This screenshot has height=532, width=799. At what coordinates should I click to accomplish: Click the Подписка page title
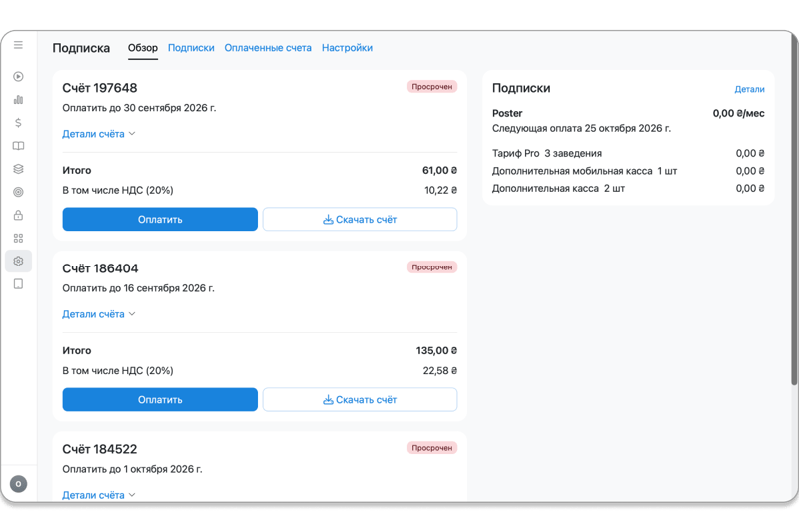coord(81,48)
